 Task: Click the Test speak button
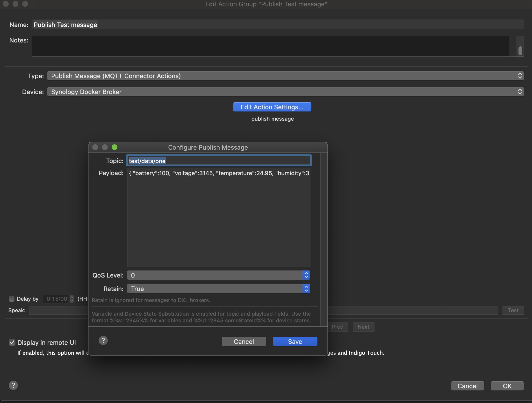513,310
